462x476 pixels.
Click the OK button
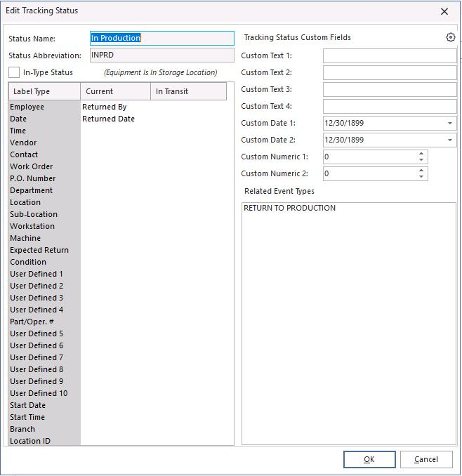[369, 459]
